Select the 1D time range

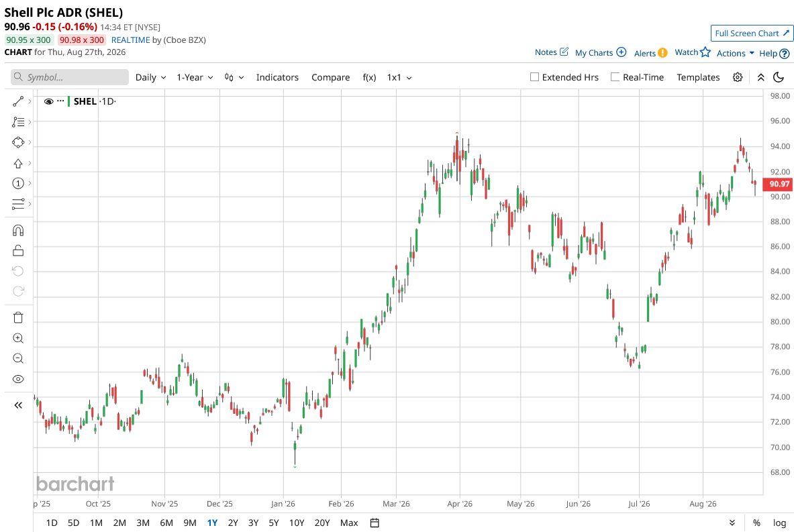coord(52,523)
